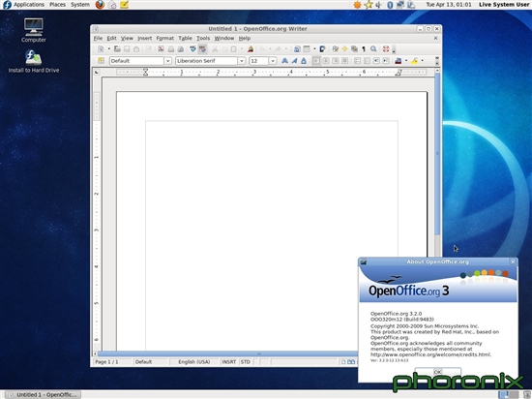Open the File menu
Screen dimensions: 532x399
pyautogui.click(x=98, y=39)
